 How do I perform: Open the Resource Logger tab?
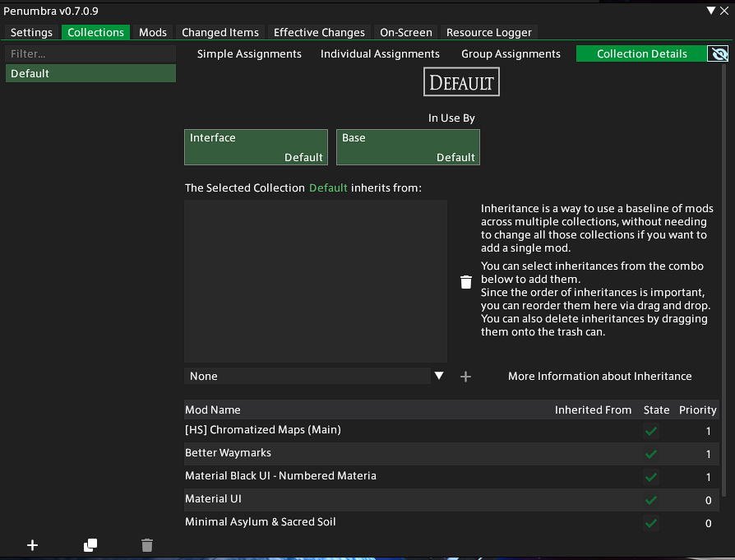pyautogui.click(x=489, y=32)
